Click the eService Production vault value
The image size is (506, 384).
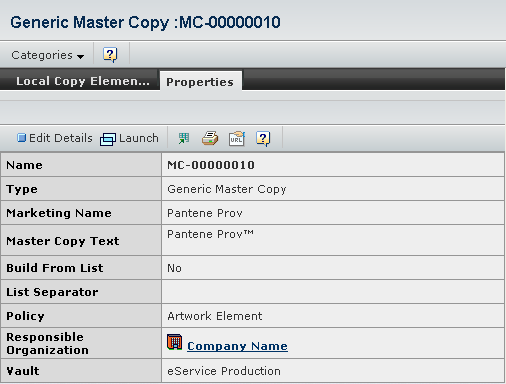[x=224, y=371]
